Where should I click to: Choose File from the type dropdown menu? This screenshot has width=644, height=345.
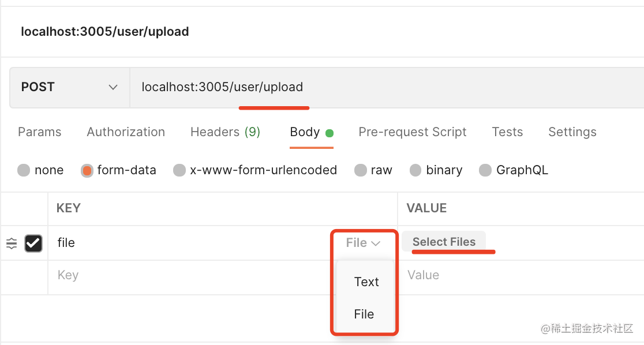coord(364,314)
